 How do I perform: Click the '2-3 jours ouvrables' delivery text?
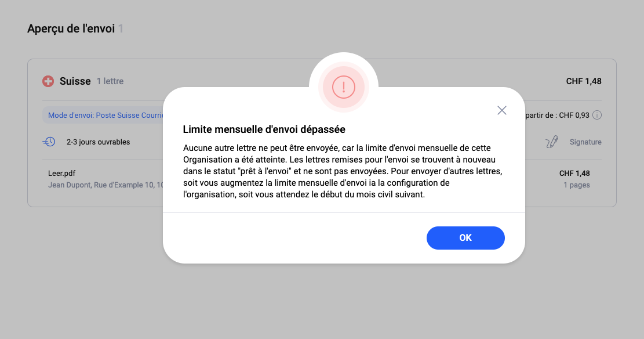(x=99, y=142)
